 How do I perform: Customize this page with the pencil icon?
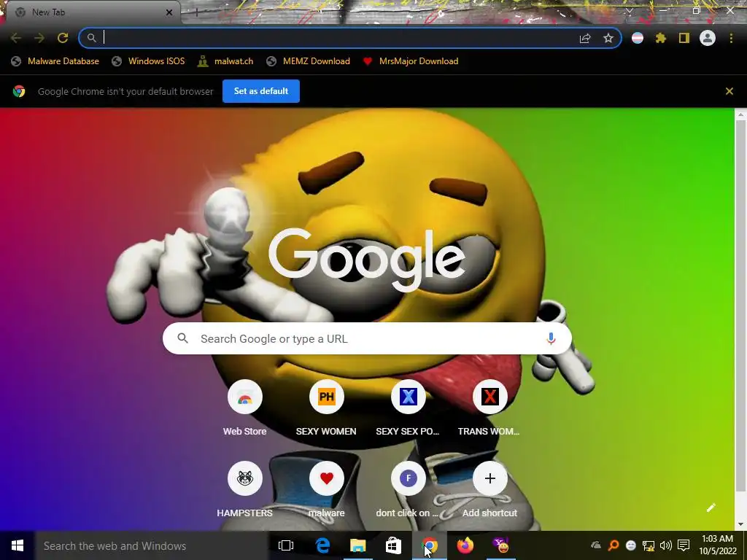coord(711,507)
